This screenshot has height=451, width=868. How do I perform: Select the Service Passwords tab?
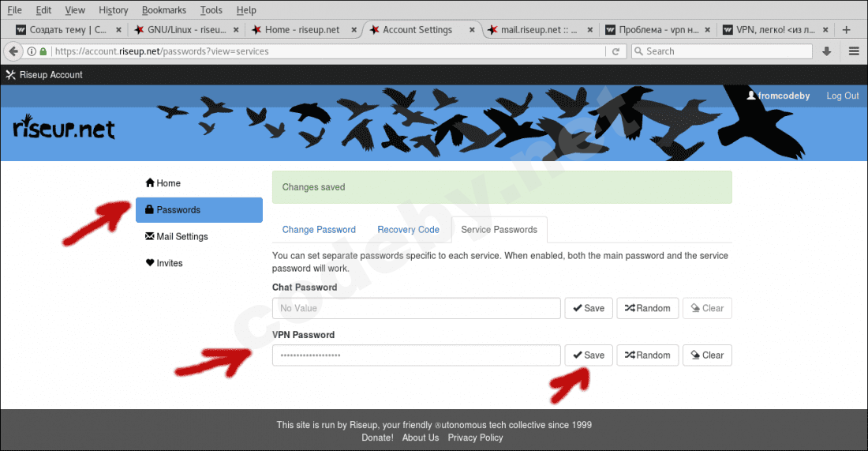[499, 229]
